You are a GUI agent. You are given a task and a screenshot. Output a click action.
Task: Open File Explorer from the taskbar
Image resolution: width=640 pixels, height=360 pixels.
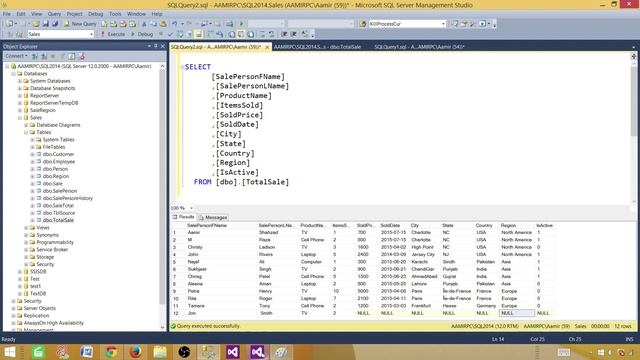click(160, 351)
